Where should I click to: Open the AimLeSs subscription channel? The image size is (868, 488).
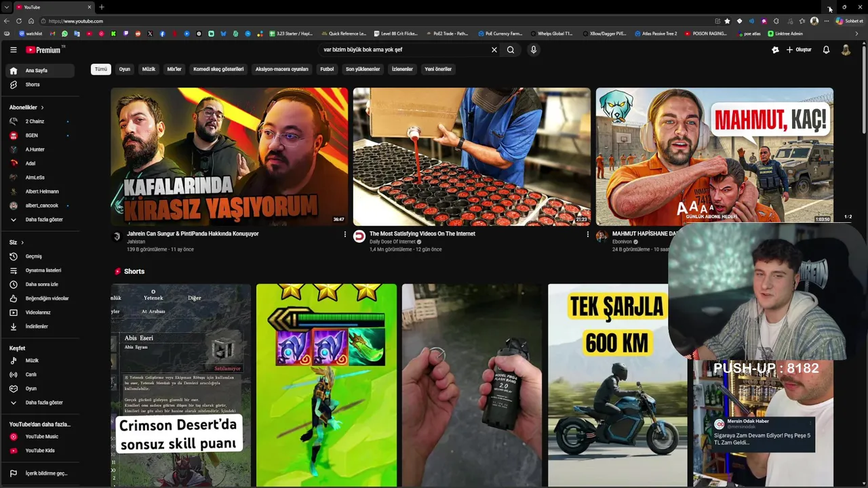tap(39, 178)
